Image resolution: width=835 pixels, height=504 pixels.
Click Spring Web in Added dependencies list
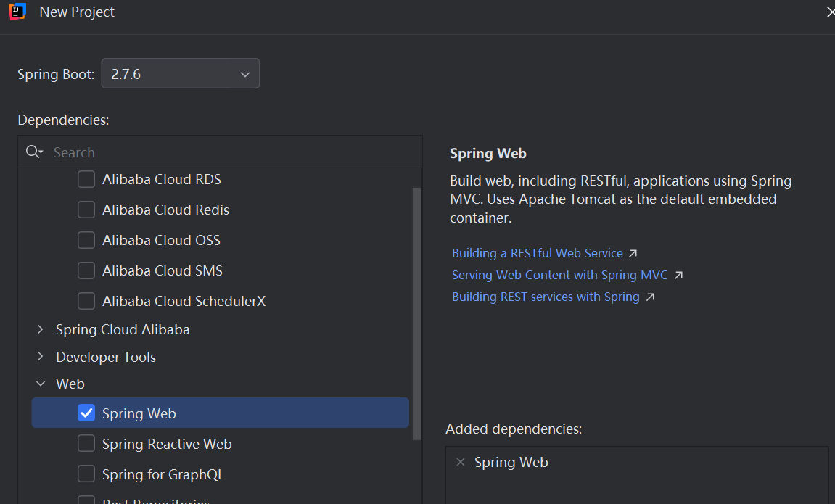[511, 463]
